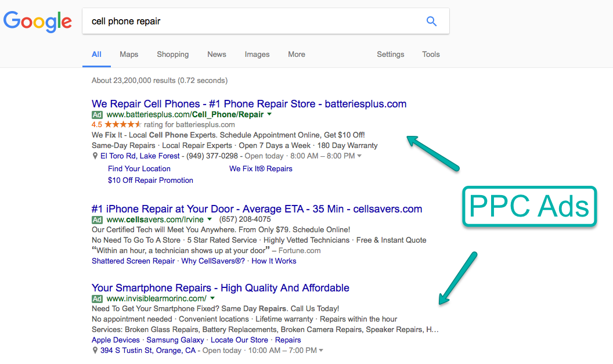
Task: Expand the batteriesplus.com URL dropdown arrow
Action: click(269, 114)
